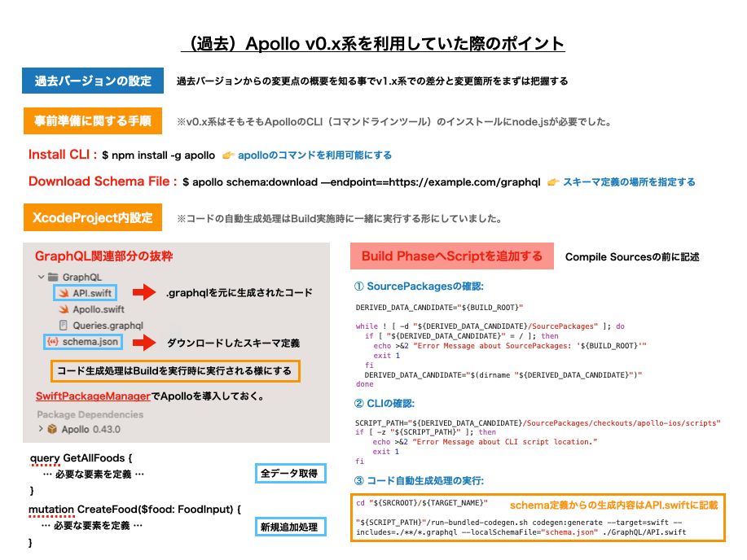Click the 'スキーマ定義の場所を指定する' blue text
The height and width of the screenshot is (560, 747).
pos(630,182)
